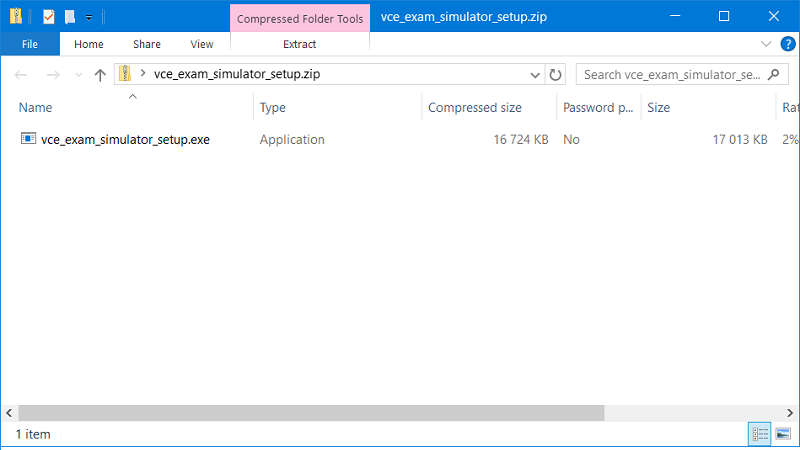Click the exe application file icon
The image size is (800, 450).
28,139
